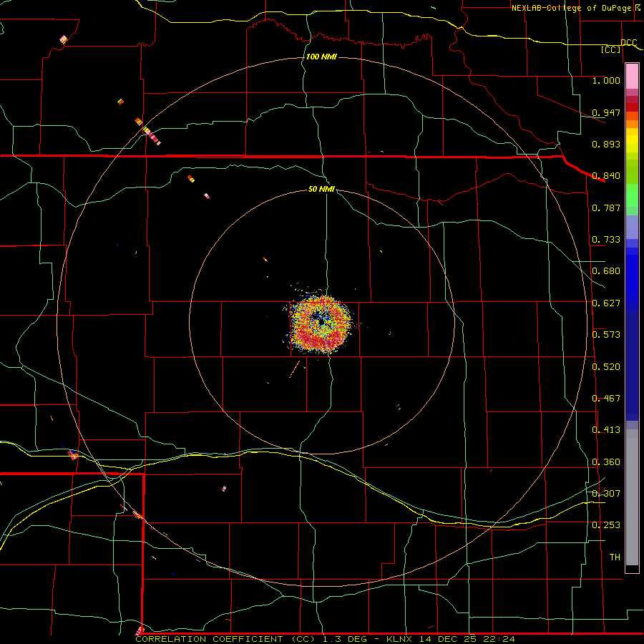Select the 0.253 scale value
644x644 pixels.
pos(606,525)
